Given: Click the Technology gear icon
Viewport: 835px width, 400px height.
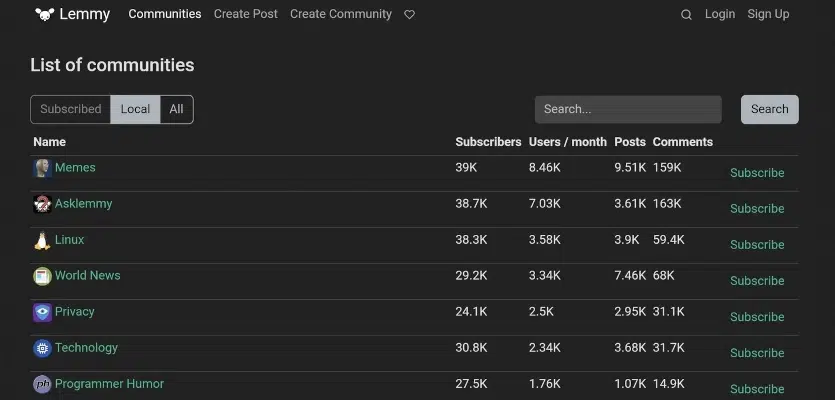Looking at the screenshot, I should [x=42, y=348].
